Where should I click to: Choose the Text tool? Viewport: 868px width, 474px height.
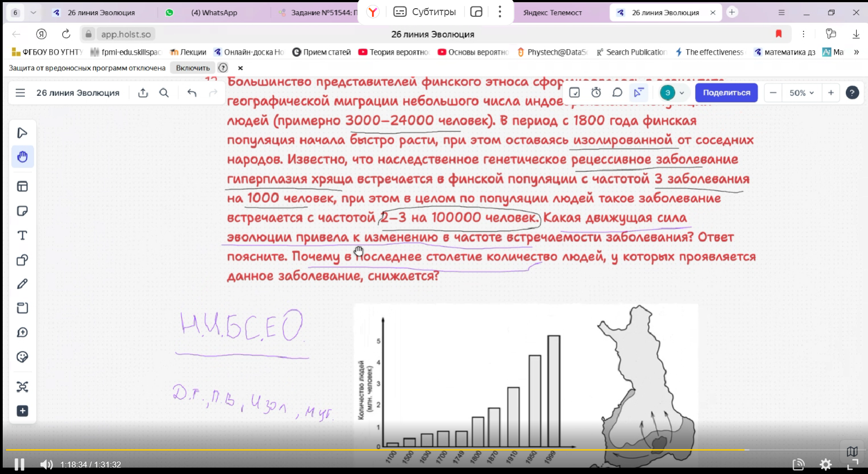point(22,236)
